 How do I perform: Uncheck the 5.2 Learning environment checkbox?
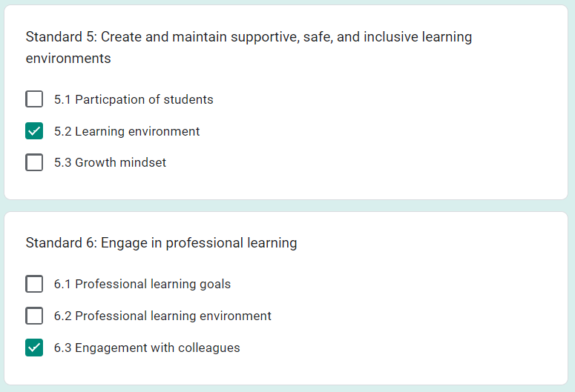point(34,130)
